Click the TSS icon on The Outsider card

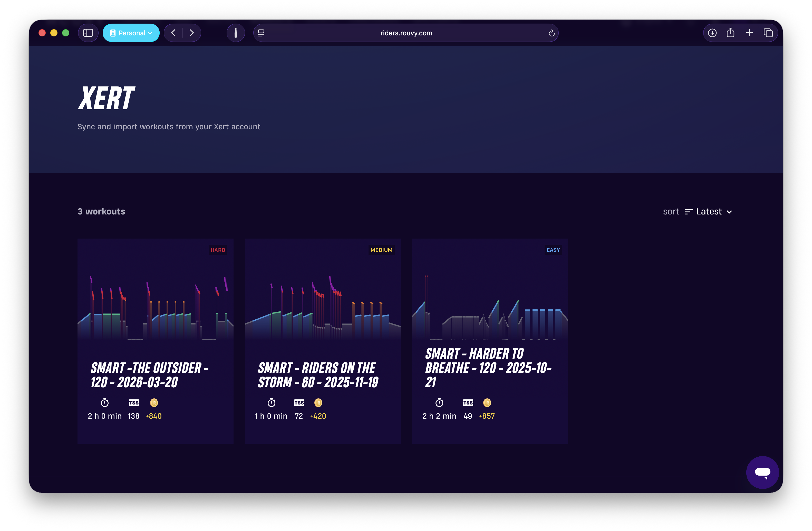pyautogui.click(x=134, y=403)
